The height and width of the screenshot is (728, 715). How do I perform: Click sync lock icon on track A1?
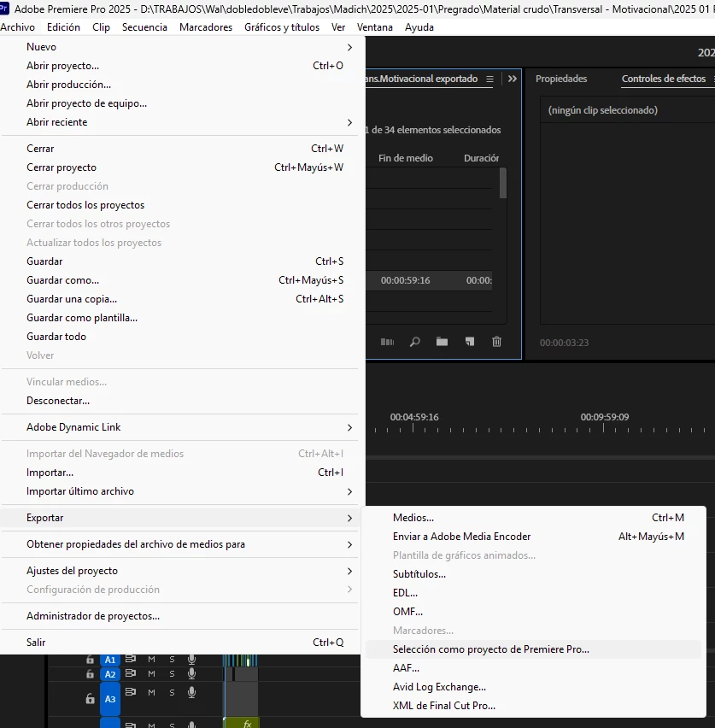click(131, 659)
